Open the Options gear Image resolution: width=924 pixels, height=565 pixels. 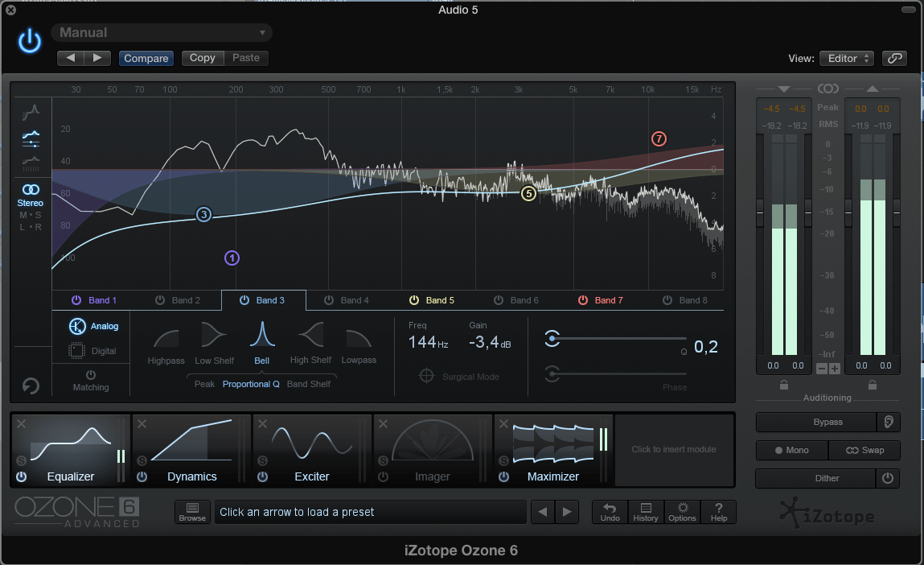point(683,512)
